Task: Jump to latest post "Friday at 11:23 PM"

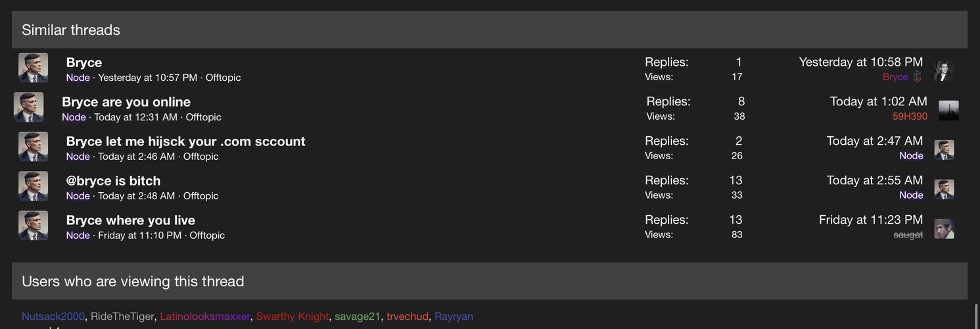Action: (871, 220)
